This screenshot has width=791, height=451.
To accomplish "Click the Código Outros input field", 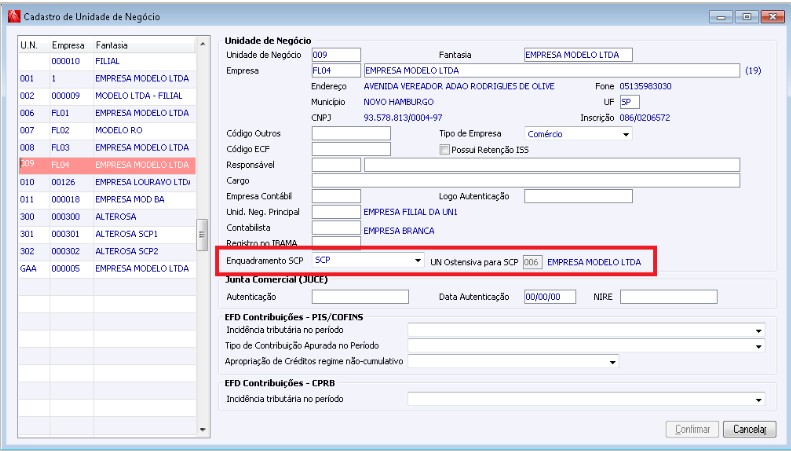I will [x=351, y=134].
